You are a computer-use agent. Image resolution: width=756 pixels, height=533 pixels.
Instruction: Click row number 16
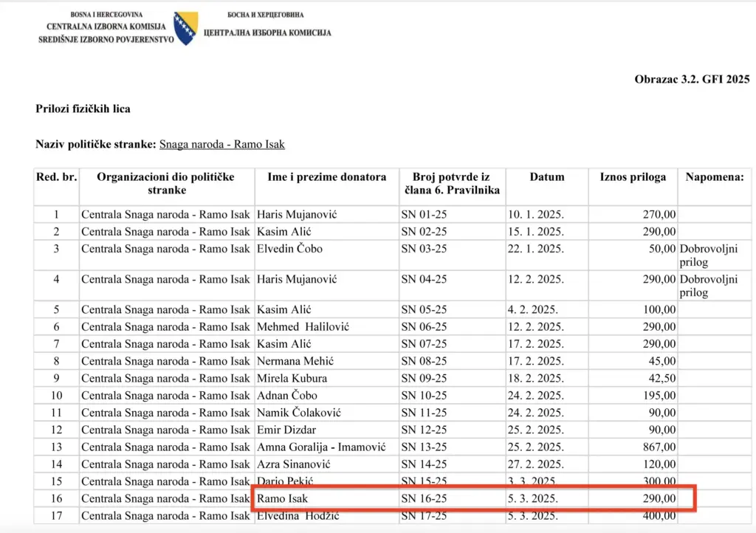coord(56,499)
